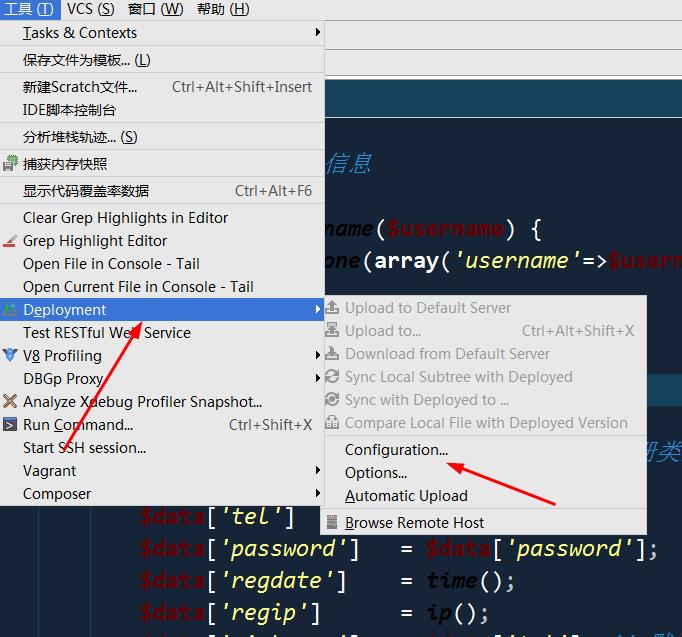Expand the DBGp Proxy submenu arrow
Viewport: 682px width, 637px height.
(318, 378)
